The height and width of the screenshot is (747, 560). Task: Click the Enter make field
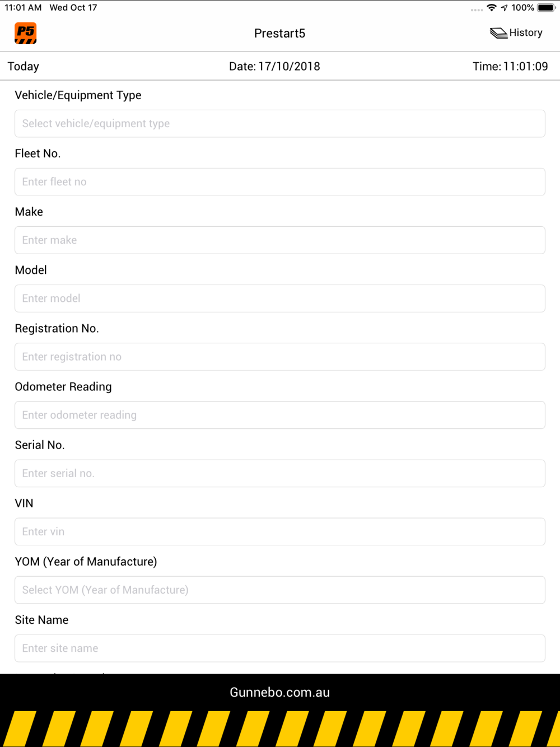(x=280, y=240)
